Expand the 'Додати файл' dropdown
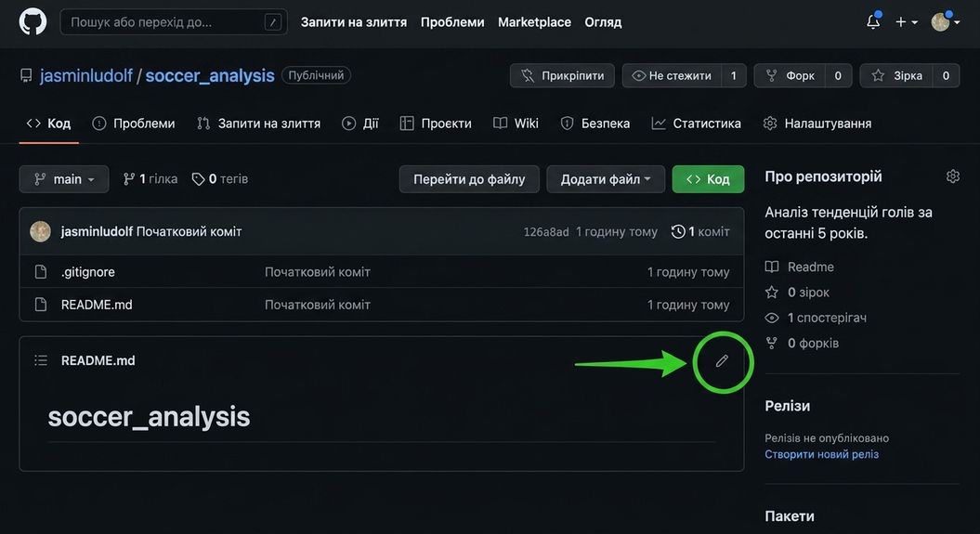The width and height of the screenshot is (980, 534). tap(606, 179)
